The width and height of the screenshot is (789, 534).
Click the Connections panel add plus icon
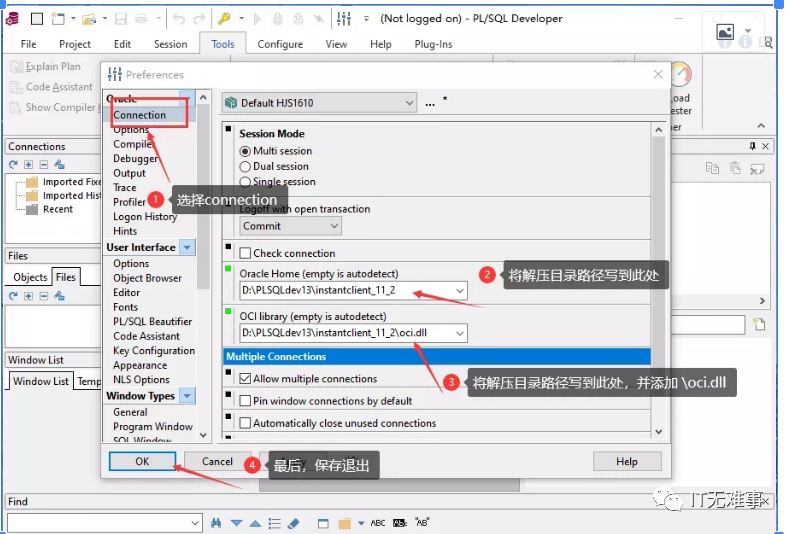pos(29,165)
